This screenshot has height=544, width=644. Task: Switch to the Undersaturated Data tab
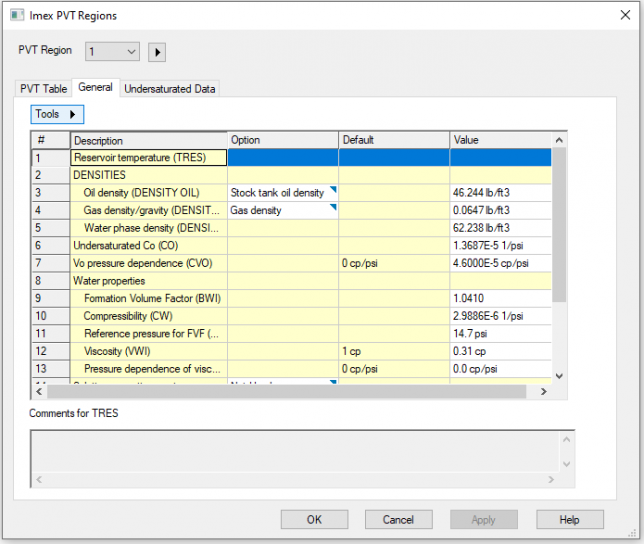coord(170,89)
